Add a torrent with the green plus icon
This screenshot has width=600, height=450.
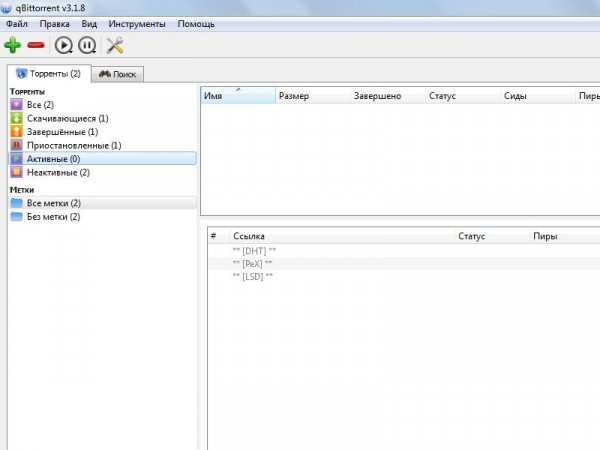(13, 45)
